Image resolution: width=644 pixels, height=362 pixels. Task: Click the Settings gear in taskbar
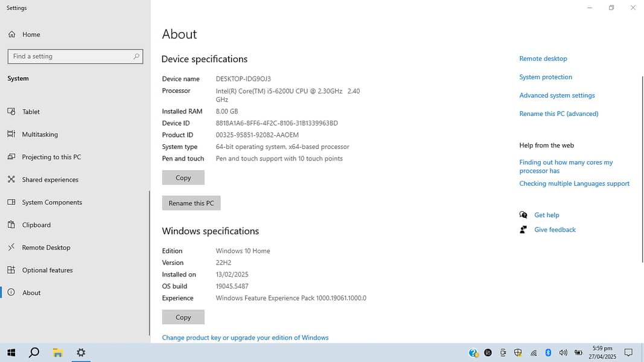(81, 352)
